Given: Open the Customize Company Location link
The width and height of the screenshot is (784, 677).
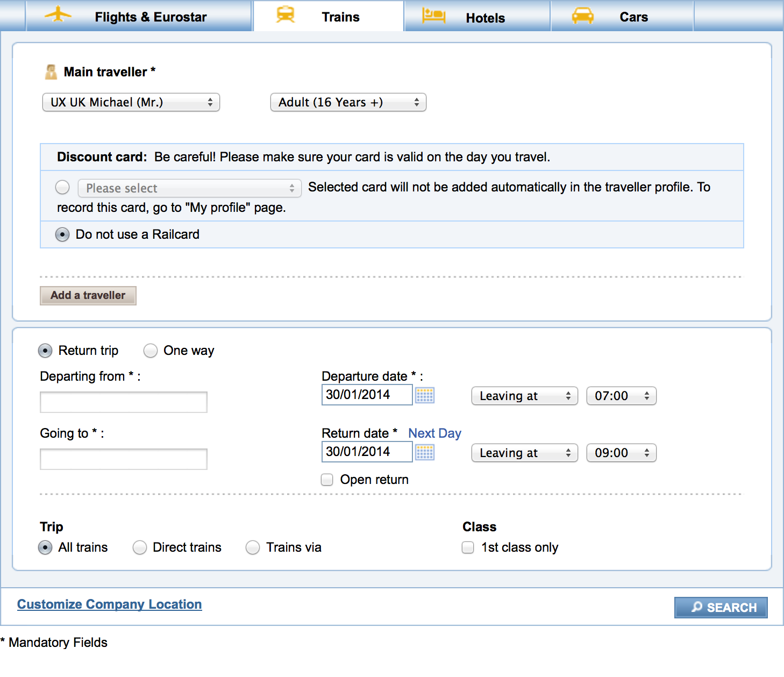Looking at the screenshot, I should (x=110, y=604).
